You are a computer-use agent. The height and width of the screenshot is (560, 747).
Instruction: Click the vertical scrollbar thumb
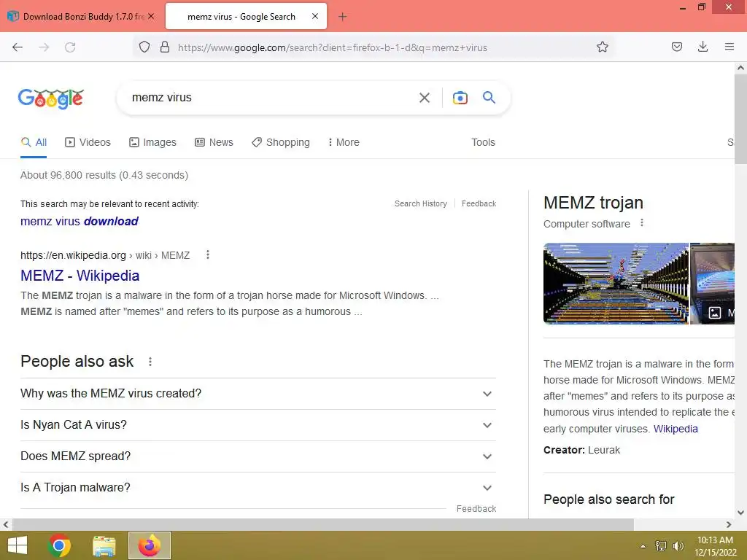[x=740, y=120]
